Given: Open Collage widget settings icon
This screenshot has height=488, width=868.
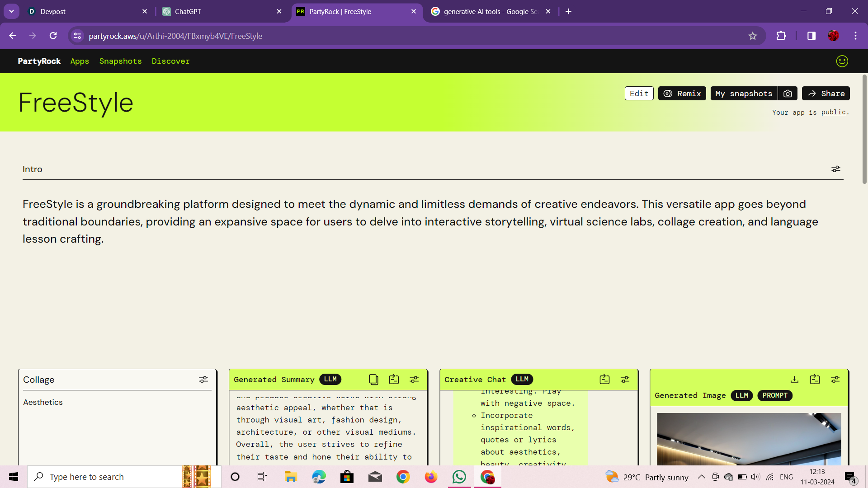Looking at the screenshot, I should coord(203,380).
